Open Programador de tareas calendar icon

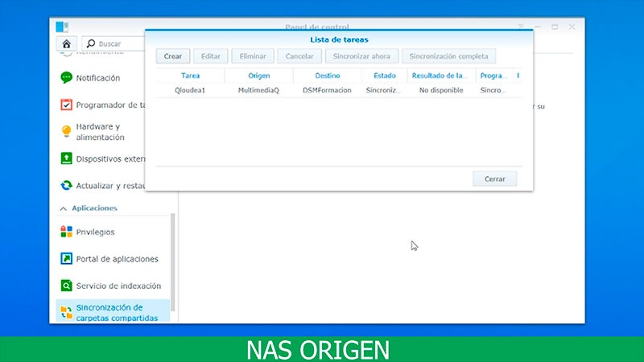tap(66, 105)
